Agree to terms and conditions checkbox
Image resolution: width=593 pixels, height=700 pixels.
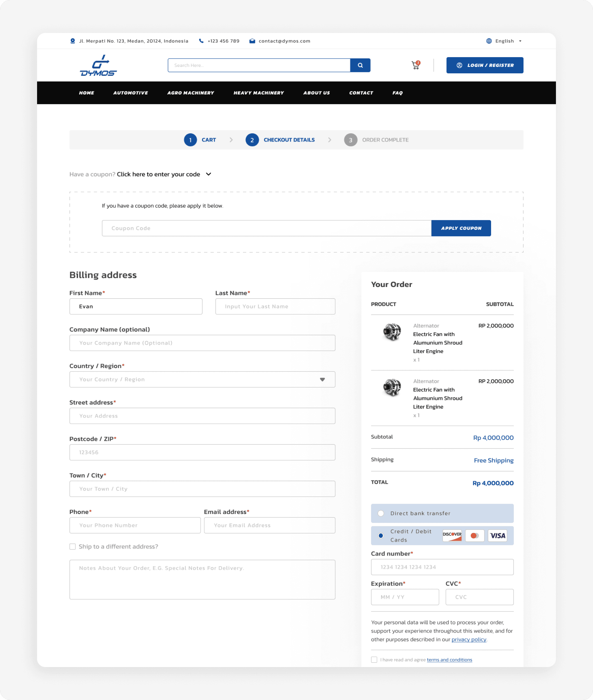click(x=374, y=660)
